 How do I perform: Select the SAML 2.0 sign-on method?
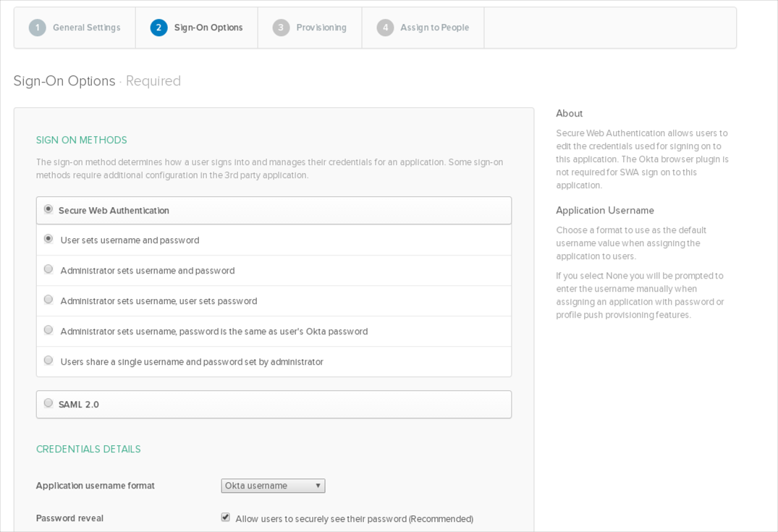coord(48,403)
